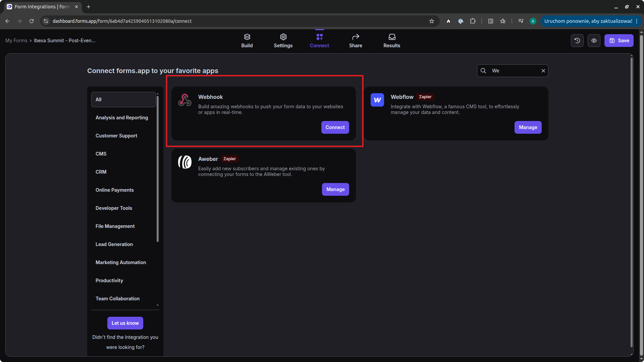Open the Results tab
Screen dimensions: 644x362
coord(392,41)
